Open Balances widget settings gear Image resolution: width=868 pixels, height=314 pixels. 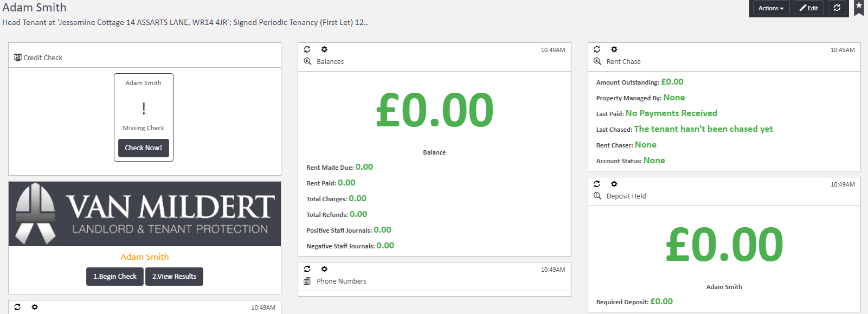point(324,49)
